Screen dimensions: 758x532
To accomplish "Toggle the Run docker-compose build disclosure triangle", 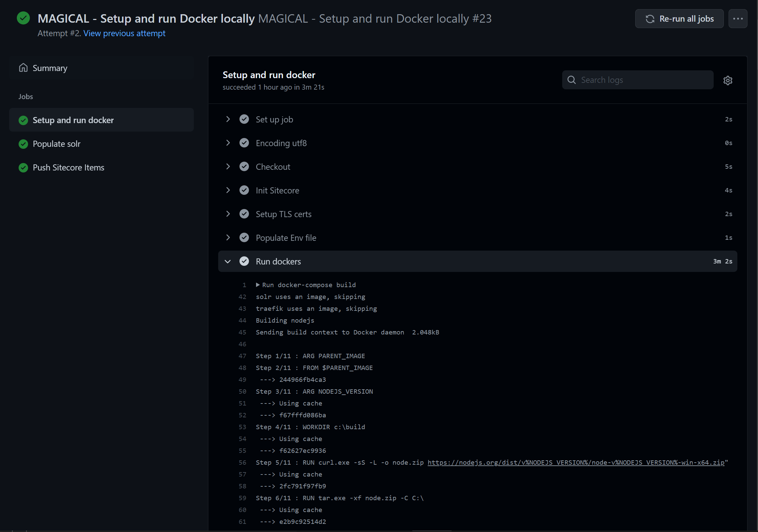I will (258, 285).
